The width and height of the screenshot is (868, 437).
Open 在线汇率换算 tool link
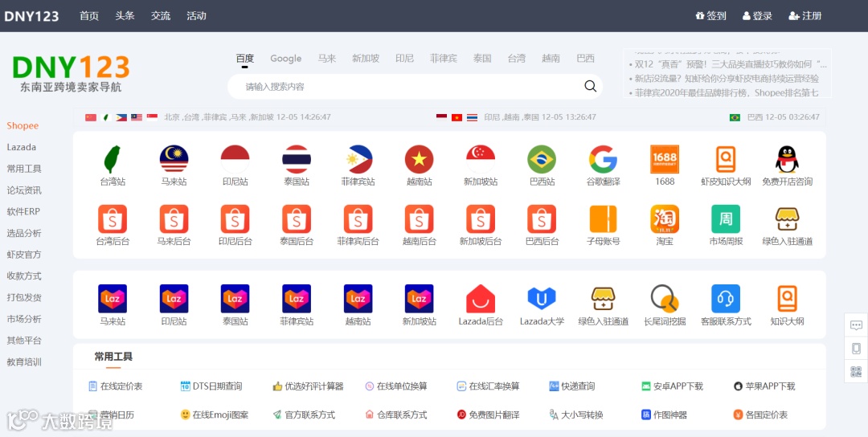click(x=489, y=386)
